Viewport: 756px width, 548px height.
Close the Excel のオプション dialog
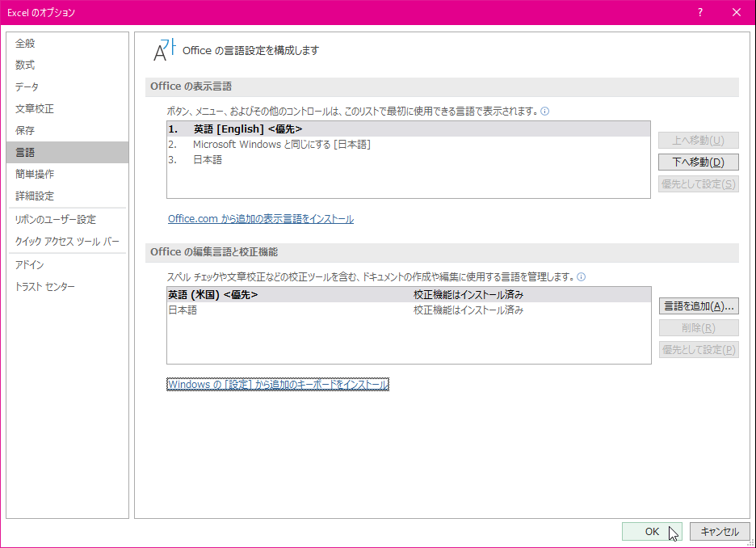pos(737,13)
